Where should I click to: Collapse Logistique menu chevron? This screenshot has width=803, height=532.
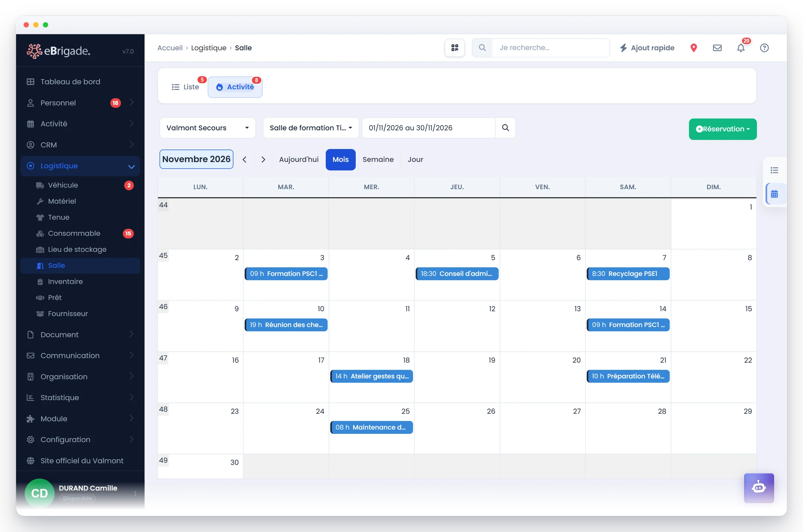click(x=131, y=166)
